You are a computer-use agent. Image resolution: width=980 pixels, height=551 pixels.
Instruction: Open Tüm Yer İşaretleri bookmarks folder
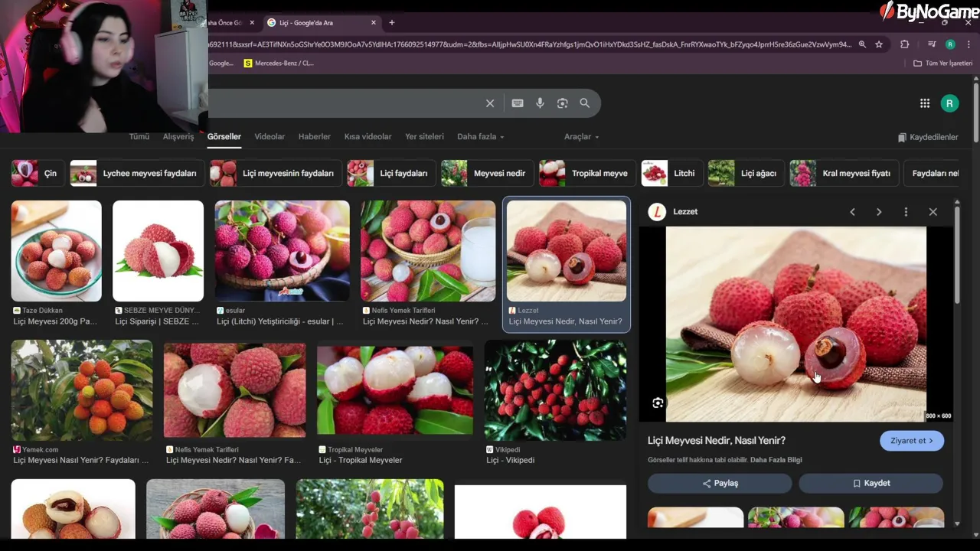[942, 64]
